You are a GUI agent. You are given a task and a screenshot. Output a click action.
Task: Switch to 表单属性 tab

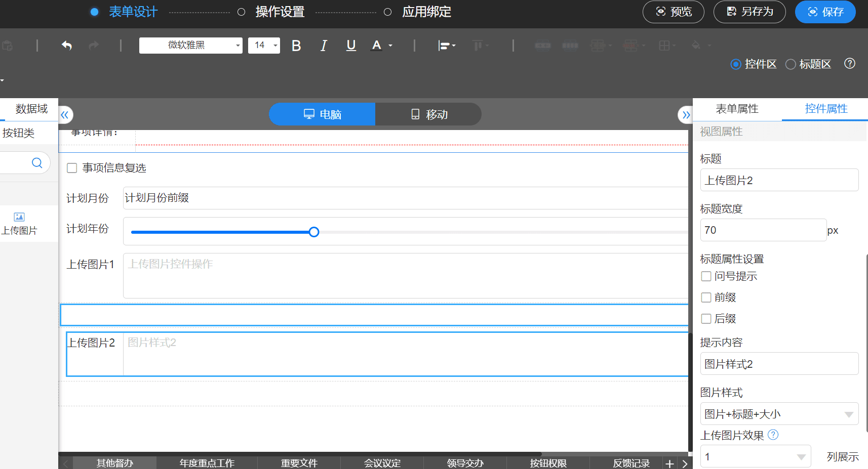[737, 109]
